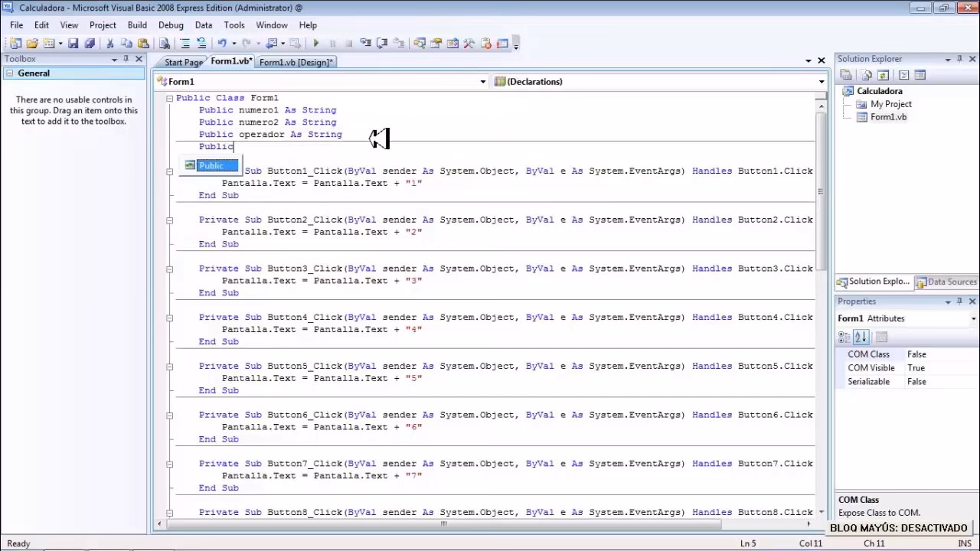Screen dimensions: 980x551
Task: Select the Undo icon on the toolbar
Action: (x=220, y=43)
